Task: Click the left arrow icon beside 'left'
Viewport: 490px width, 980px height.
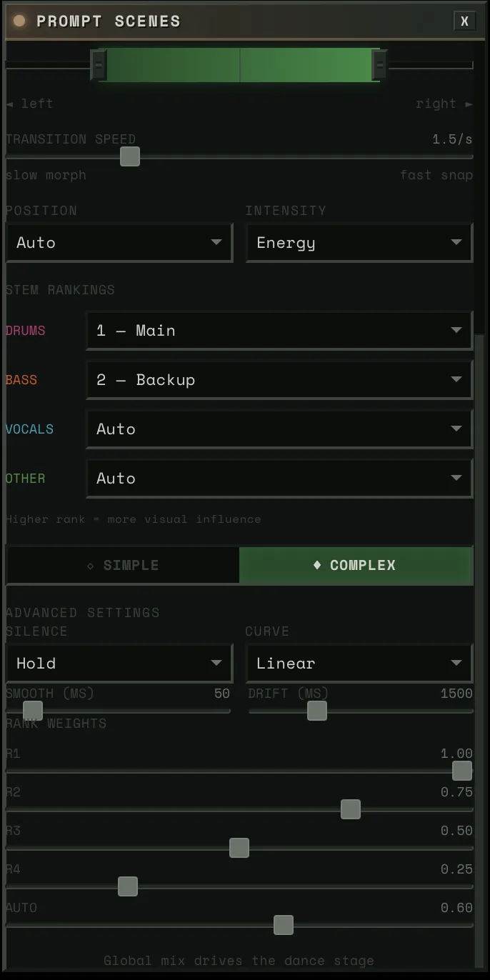Action: (x=9, y=104)
